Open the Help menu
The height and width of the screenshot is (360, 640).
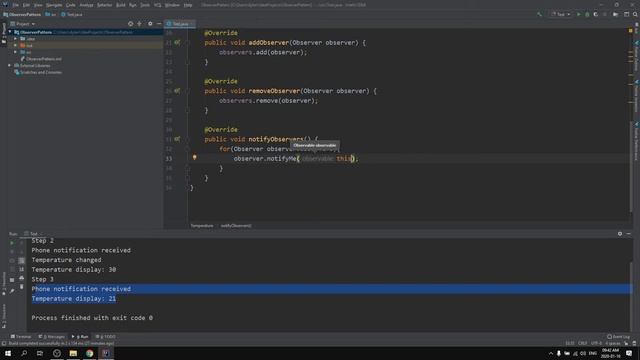pos(188,5)
